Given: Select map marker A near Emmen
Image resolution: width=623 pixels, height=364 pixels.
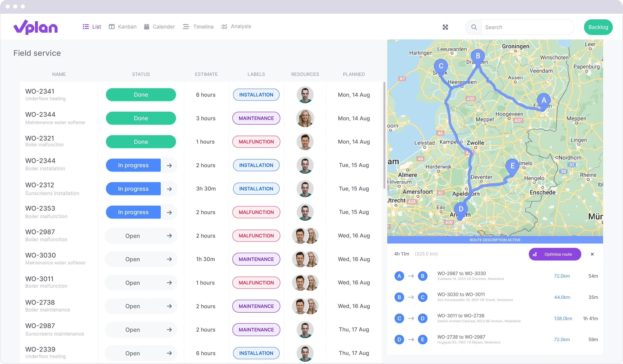Looking at the screenshot, I should pos(544,100).
